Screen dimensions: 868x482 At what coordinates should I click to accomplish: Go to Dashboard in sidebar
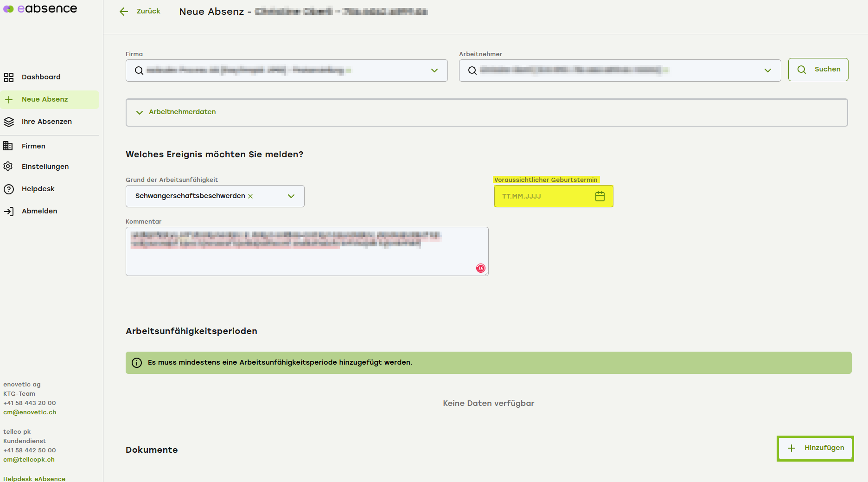tap(41, 77)
